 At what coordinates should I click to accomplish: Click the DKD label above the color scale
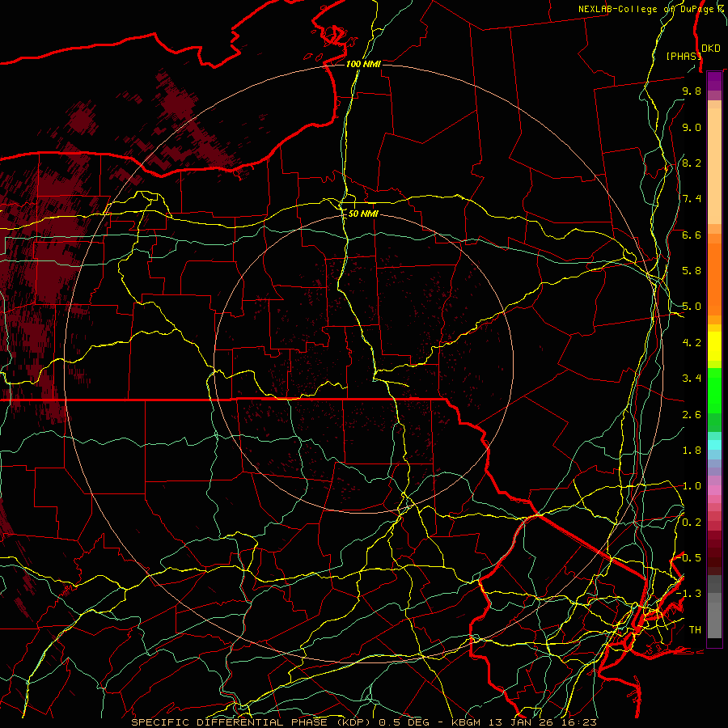coord(711,49)
